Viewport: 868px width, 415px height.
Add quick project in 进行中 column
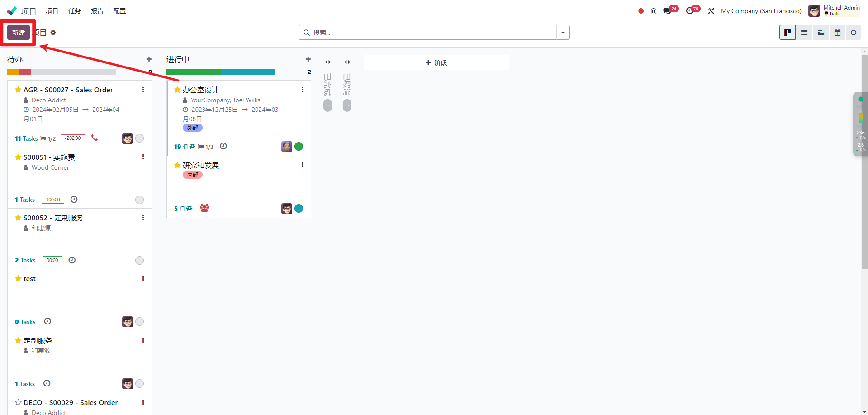click(308, 59)
